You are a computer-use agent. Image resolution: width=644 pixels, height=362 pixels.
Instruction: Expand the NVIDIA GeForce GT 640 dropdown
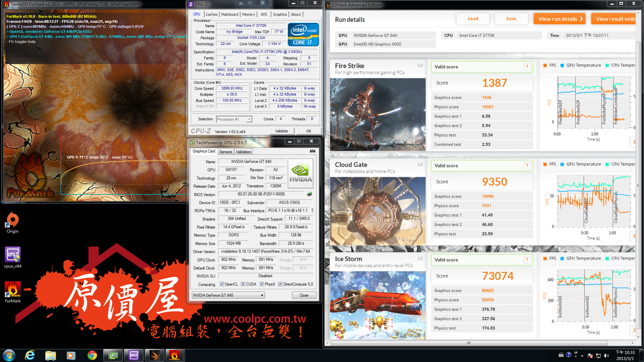coord(262,295)
